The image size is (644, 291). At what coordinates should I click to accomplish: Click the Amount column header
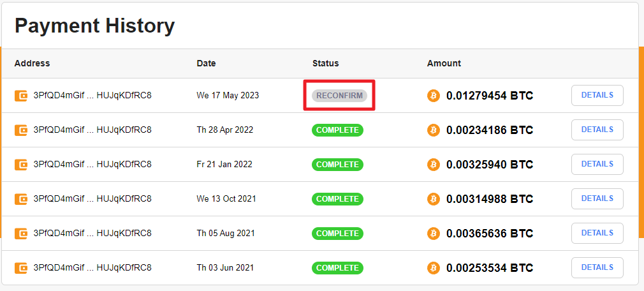pos(444,63)
